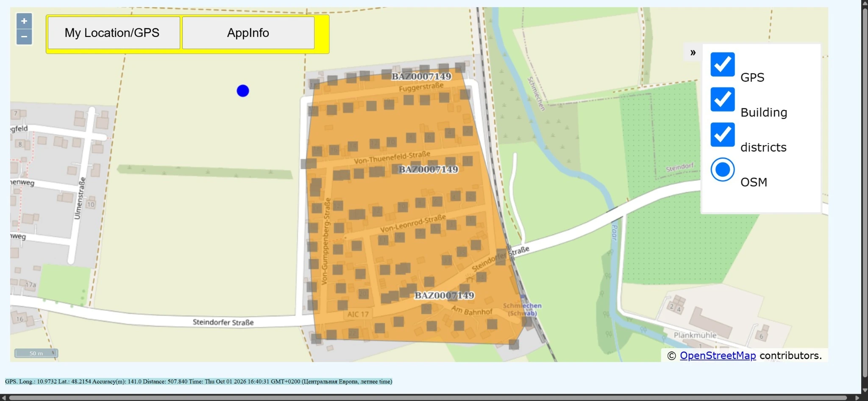The width and height of the screenshot is (868, 401).
Task: Click the blue GPS position dot
Action: click(243, 91)
